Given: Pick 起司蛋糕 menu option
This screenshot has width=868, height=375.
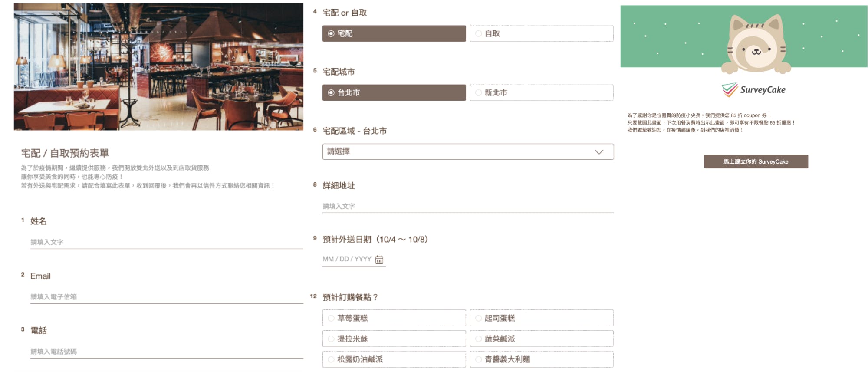Looking at the screenshot, I should 542,318.
